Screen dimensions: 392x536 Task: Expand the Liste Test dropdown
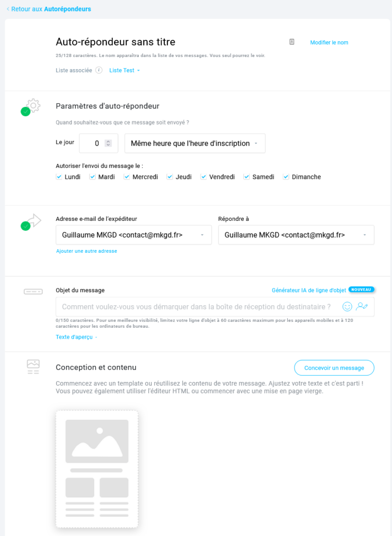pyautogui.click(x=125, y=71)
